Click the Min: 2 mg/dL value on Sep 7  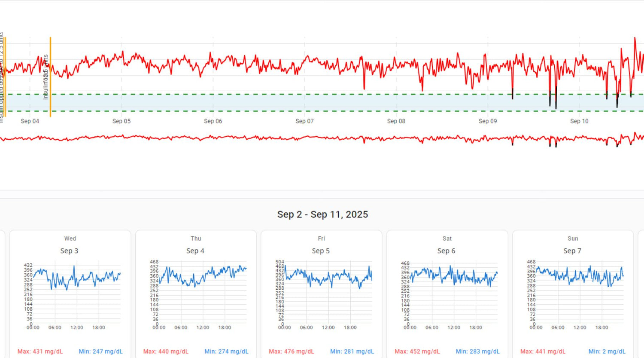607,352
